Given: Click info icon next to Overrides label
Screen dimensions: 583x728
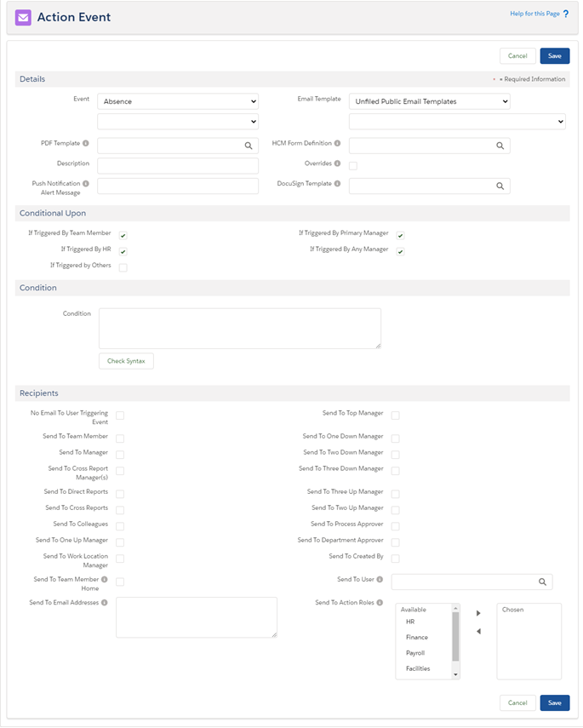Looking at the screenshot, I should (x=338, y=163).
